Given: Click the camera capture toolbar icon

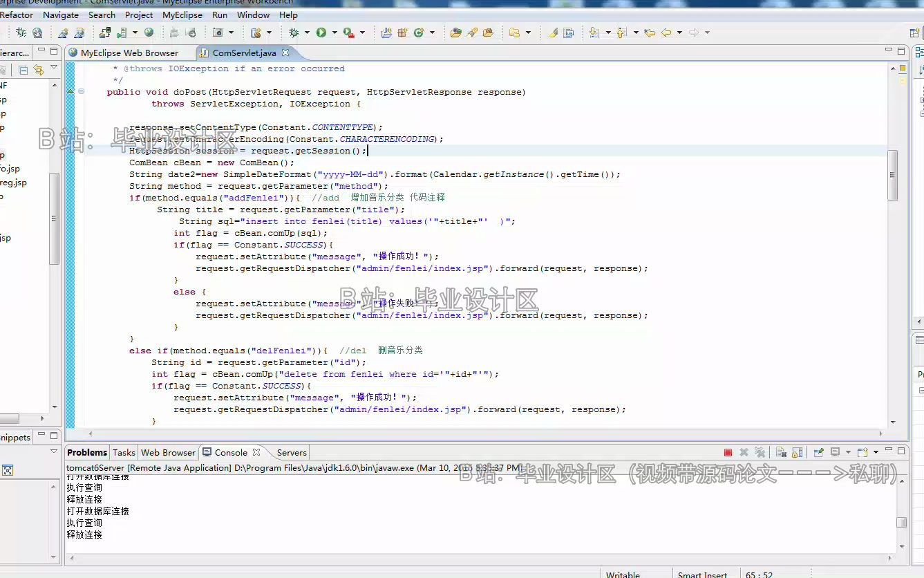Looking at the screenshot, I should 218,32.
